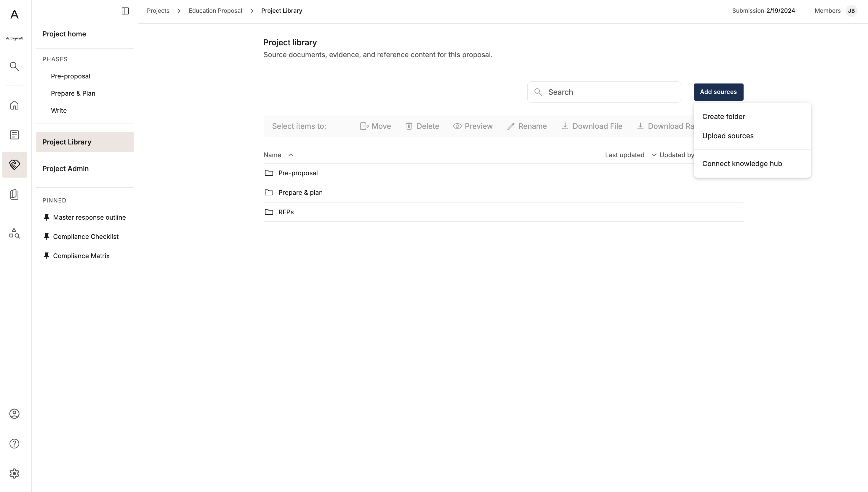The image size is (868, 492).
Task: Click the Pre-proposal folder icon in the table
Action: click(x=269, y=173)
